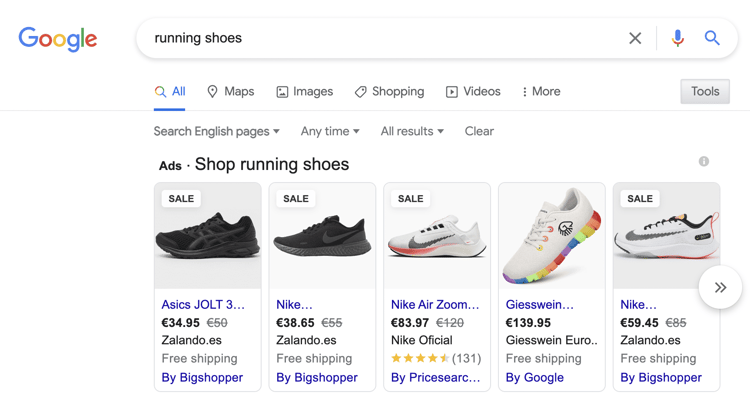This screenshot has height=405, width=750.
Task: Click the Shop running shoes heading
Action: click(x=272, y=164)
